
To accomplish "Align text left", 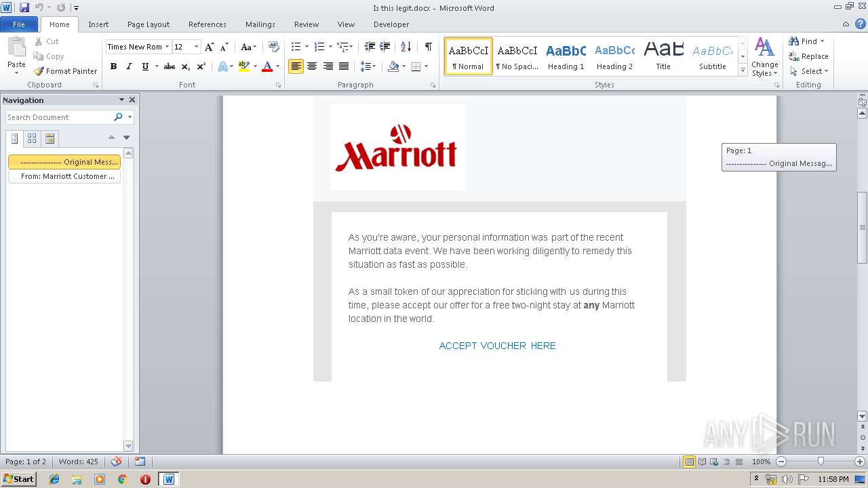I will [x=296, y=66].
